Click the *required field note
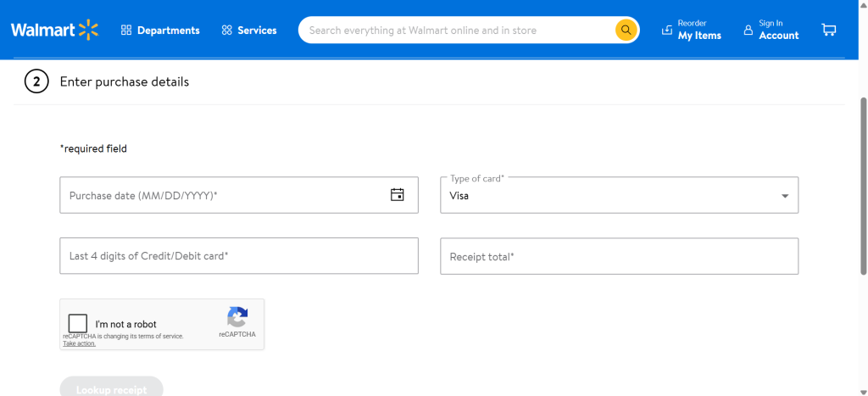Viewport: 868px width, 396px height. [93, 148]
